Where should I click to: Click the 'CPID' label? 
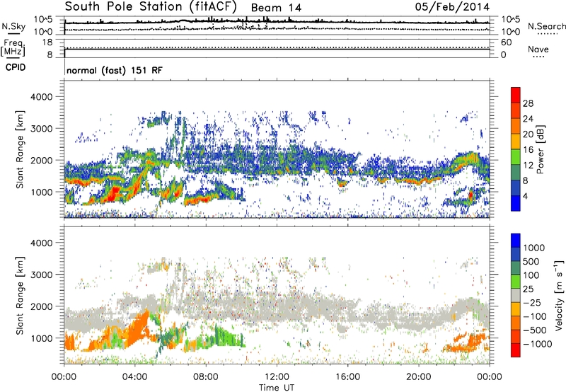click(x=16, y=67)
